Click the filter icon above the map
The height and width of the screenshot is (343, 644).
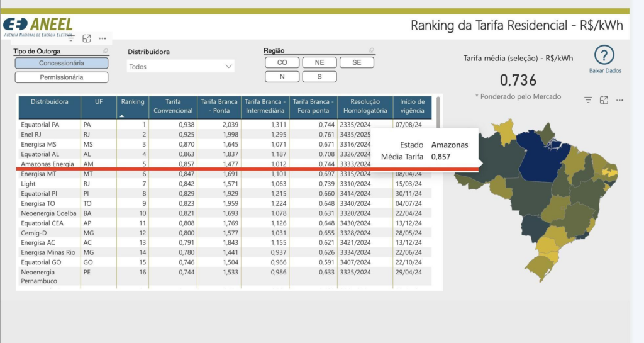[588, 100]
